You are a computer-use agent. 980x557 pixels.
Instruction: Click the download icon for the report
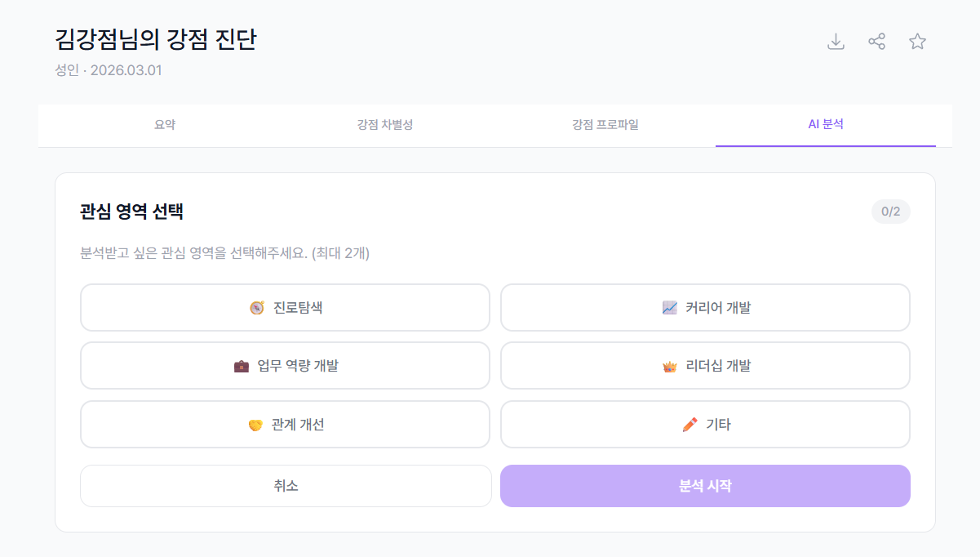(836, 41)
